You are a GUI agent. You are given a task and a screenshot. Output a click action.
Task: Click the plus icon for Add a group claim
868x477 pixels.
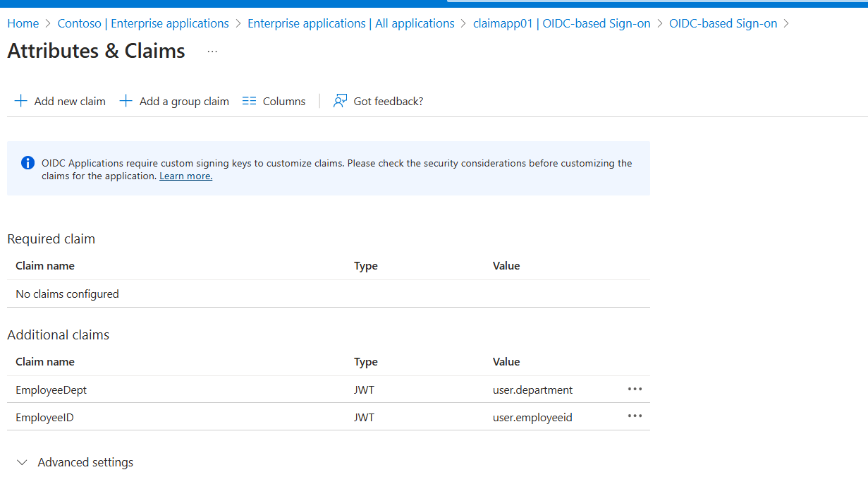coord(126,101)
